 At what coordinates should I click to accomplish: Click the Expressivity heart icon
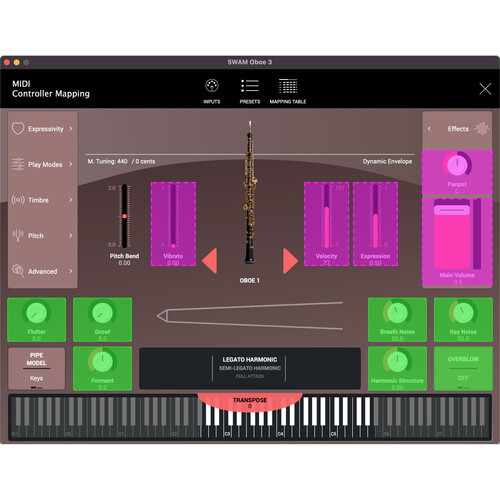18,129
